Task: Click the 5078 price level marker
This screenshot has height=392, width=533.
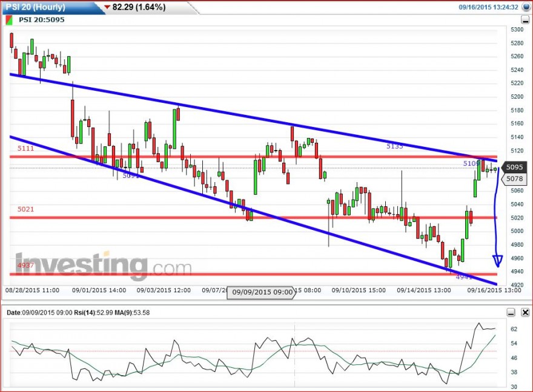Action: point(514,178)
